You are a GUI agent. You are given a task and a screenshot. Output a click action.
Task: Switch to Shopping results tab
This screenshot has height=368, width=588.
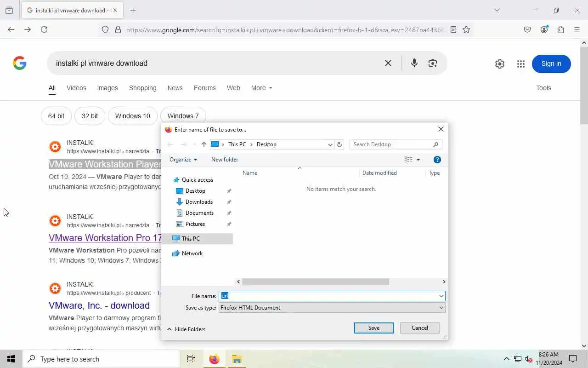click(143, 88)
